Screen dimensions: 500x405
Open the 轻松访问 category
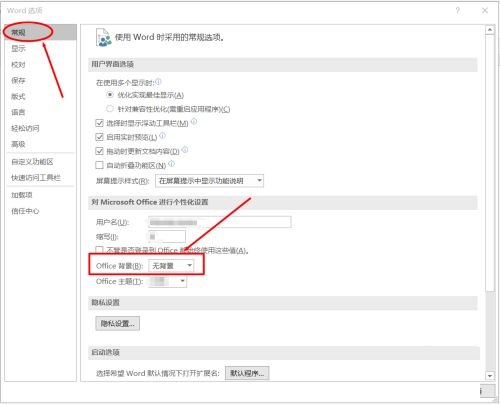(x=25, y=128)
